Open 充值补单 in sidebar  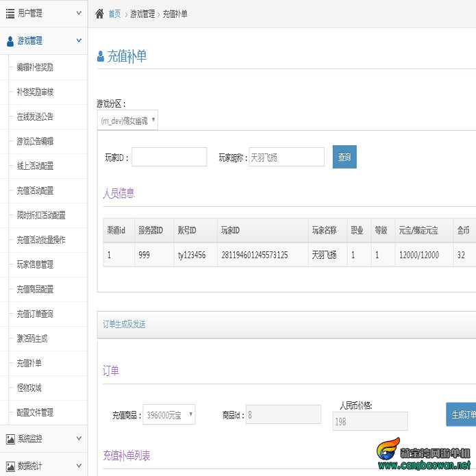(29, 363)
